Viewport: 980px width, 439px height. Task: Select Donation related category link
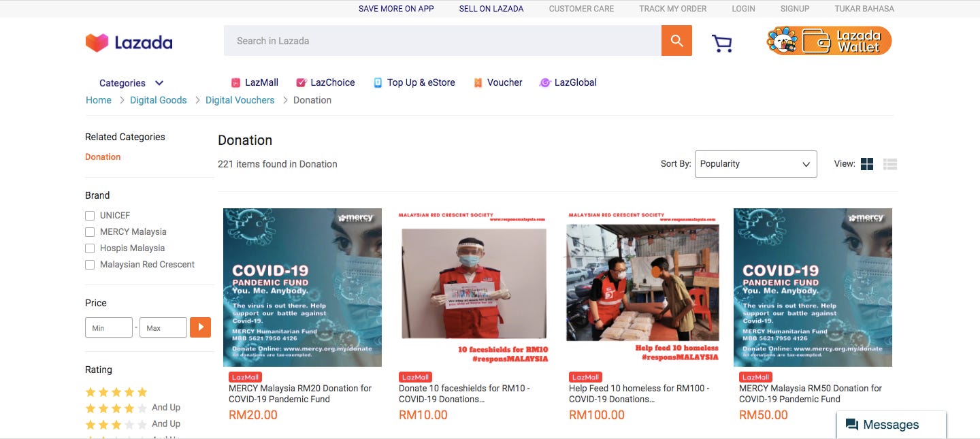coord(103,157)
